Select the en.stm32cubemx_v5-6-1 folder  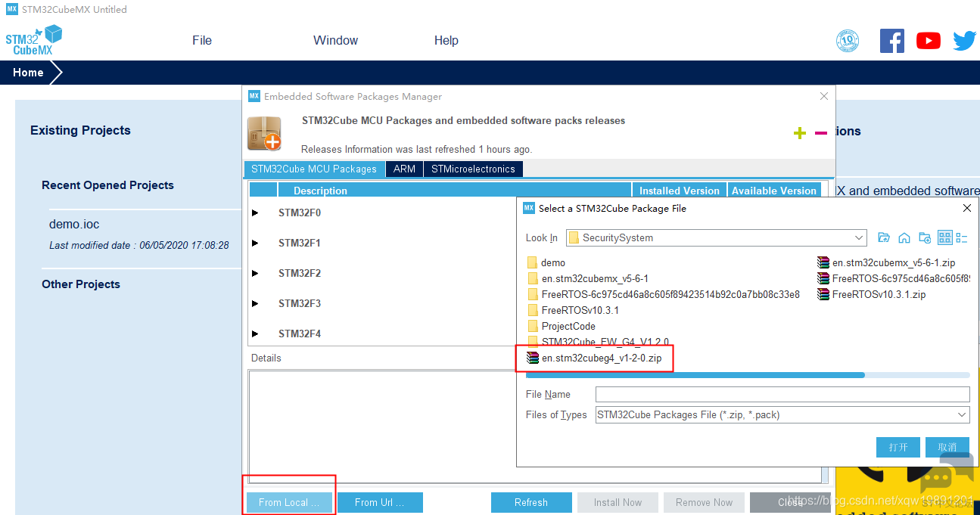tap(587, 278)
